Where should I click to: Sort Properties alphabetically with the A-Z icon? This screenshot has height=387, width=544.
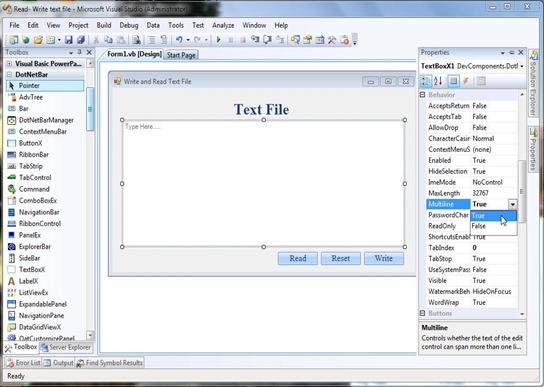coord(438,81)
